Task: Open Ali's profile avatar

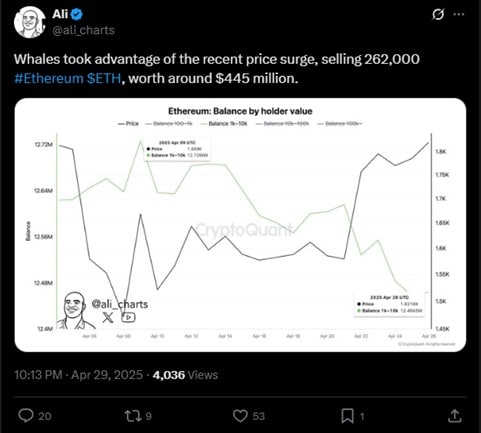Action: 30,22
